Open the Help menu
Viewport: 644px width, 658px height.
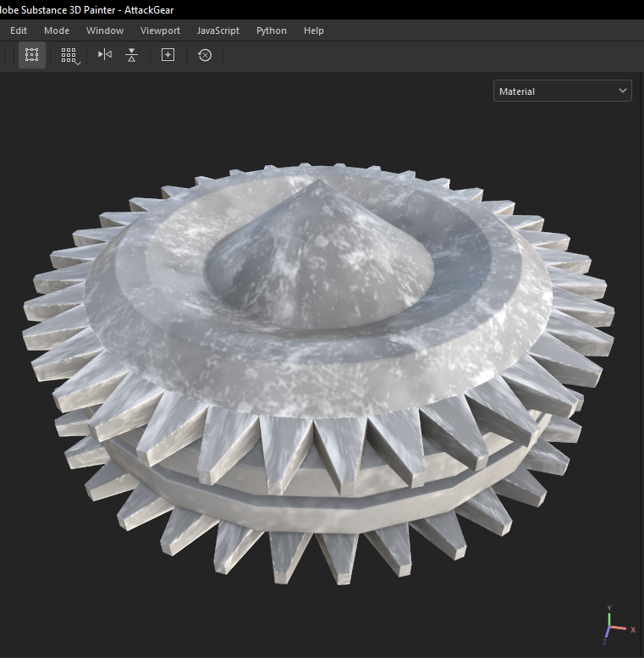[314, 30]
